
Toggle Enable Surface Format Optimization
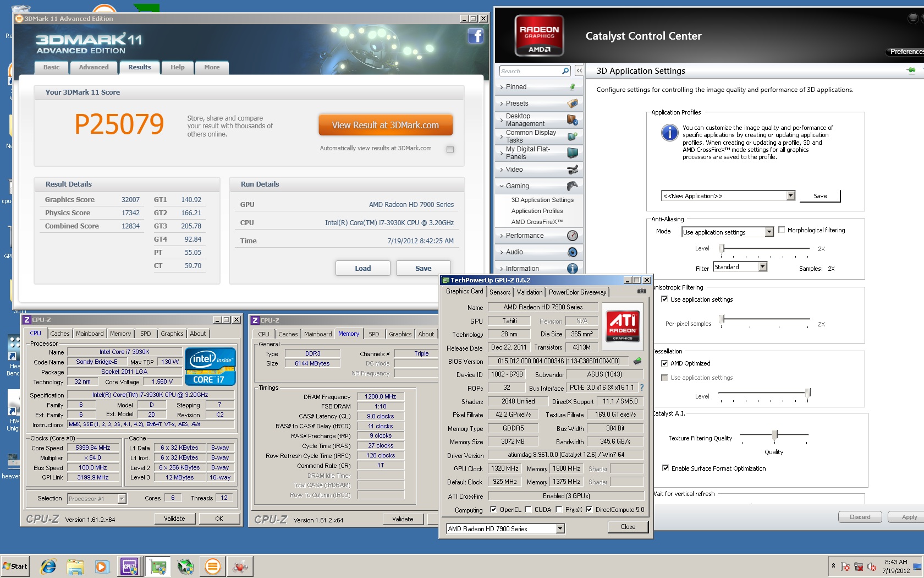[665, 468]
